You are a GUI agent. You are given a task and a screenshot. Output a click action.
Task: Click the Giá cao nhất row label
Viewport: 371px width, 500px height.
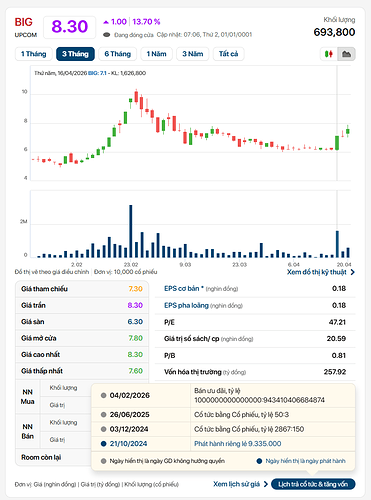[x=40, y=354]
